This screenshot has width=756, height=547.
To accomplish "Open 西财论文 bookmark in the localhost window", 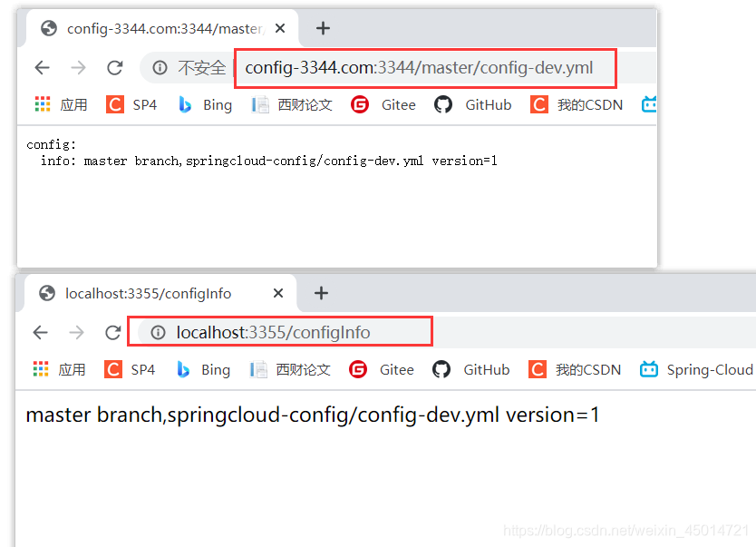I will click(x=290, y=369).
